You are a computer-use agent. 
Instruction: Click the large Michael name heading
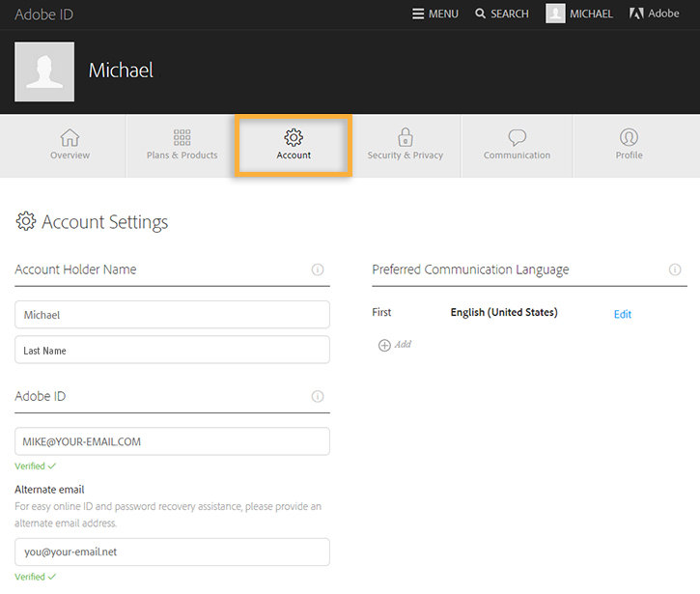(121, 71)
